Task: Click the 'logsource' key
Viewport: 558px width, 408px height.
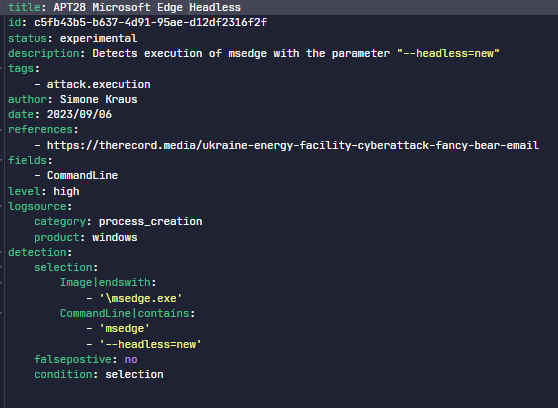Action: pyautogui.click(x=37, y=206)
